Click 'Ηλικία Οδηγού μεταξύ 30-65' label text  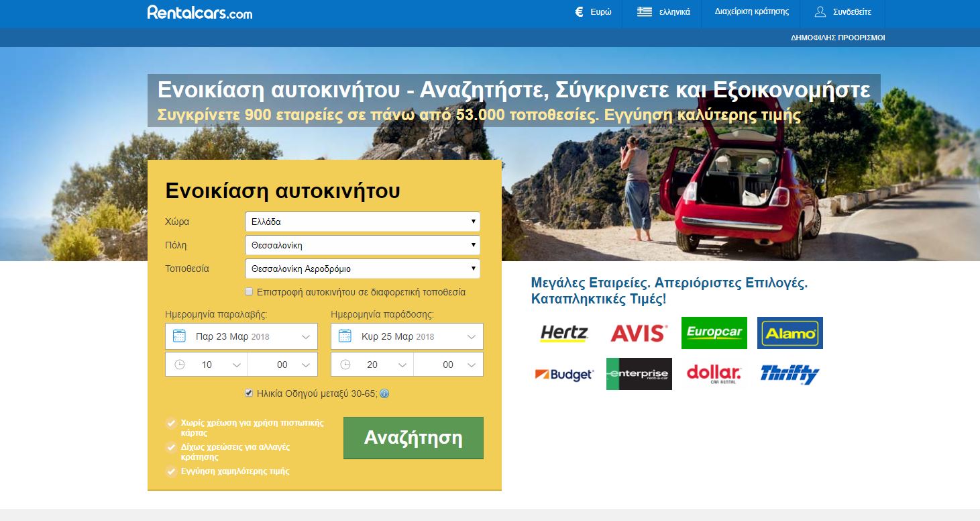pos(317,393)
